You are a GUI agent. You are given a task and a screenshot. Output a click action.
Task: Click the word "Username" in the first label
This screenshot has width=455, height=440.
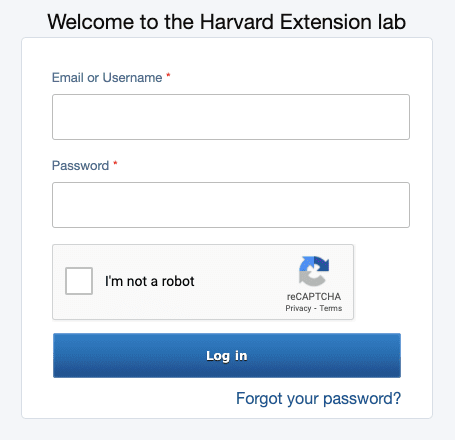pyautogui.click(x=132, y=78)
